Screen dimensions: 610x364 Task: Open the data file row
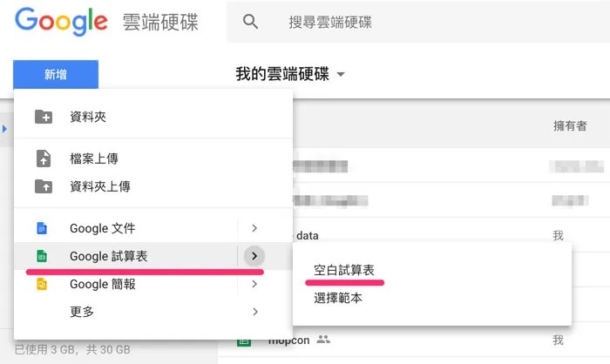pyautogui.click(x=451, y=235)
